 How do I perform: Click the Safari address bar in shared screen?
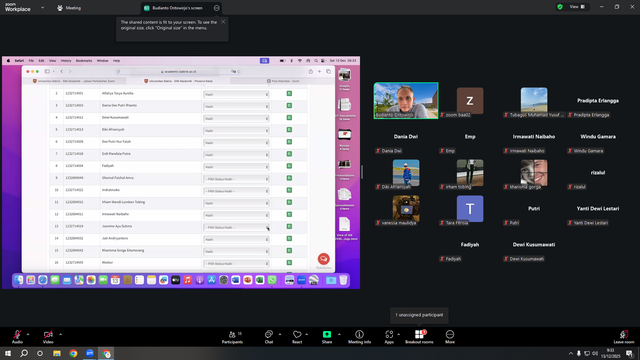pos(179,71)
